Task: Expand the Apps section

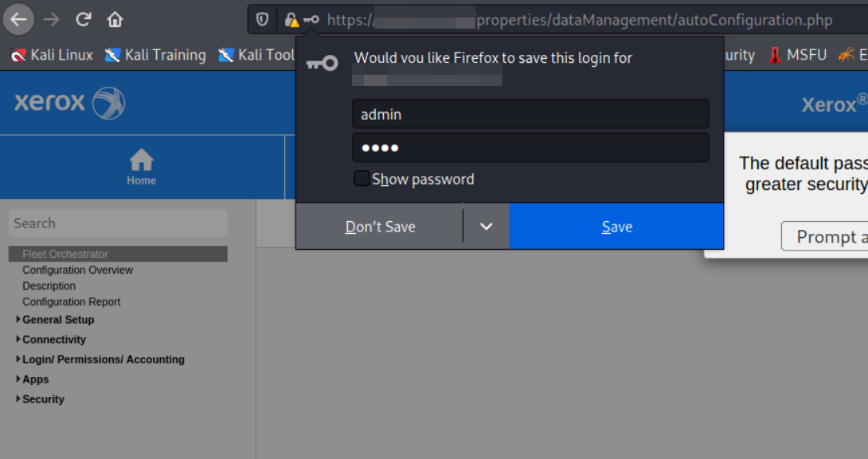Action: pyautogui.click(x=32, y=379)
